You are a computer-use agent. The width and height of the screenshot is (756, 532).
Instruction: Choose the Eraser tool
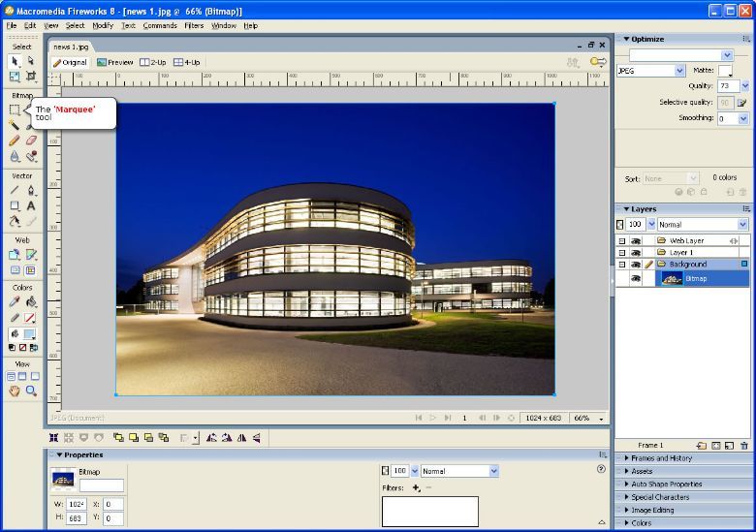(x=31, y=141)
